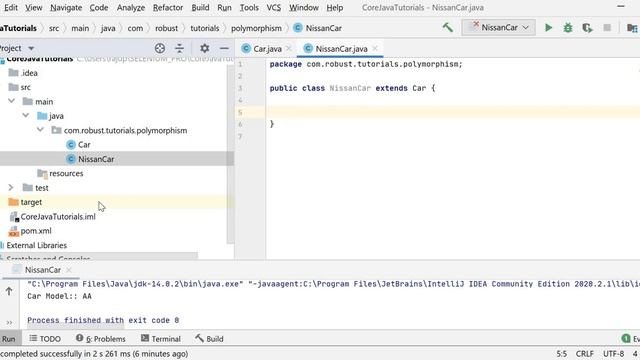This screenshot has height=360, width=640.
Task: Open the View menu
Action: click(x=33, y=8)
